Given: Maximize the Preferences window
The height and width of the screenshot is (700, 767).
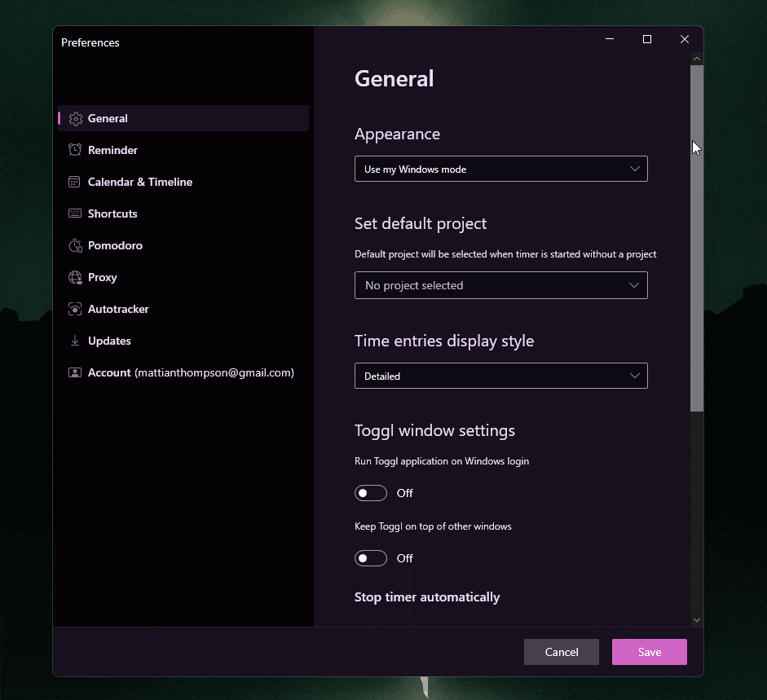Looking at the screenshot, I should click(x=647, y=39).
